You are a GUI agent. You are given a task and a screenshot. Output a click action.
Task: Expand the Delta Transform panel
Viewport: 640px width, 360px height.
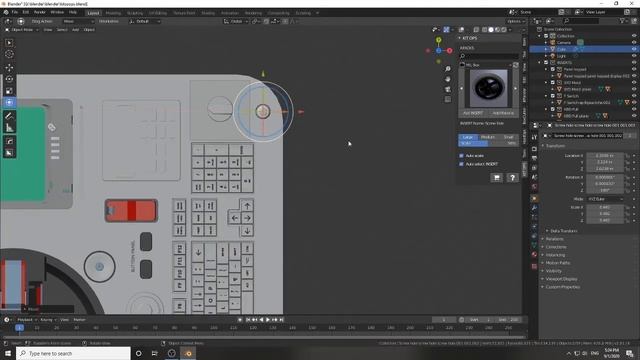[563, 231]
